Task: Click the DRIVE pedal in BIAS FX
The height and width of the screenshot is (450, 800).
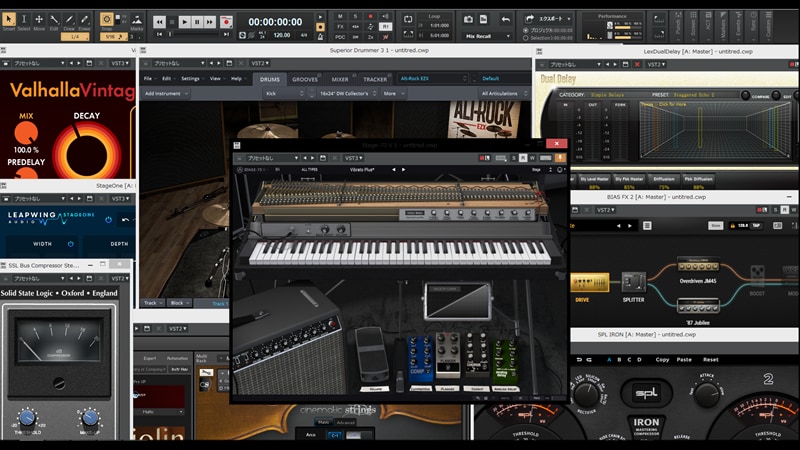Action: point(590,282)
